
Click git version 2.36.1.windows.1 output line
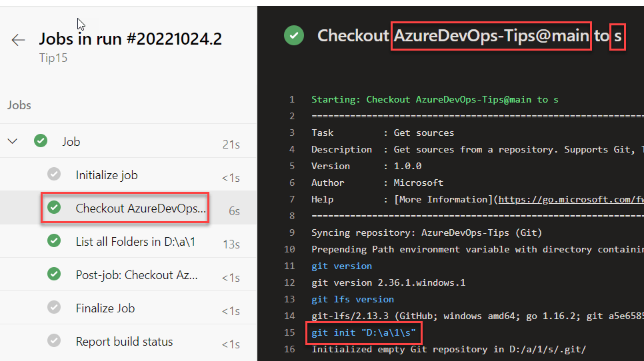[x=389, y=282]
